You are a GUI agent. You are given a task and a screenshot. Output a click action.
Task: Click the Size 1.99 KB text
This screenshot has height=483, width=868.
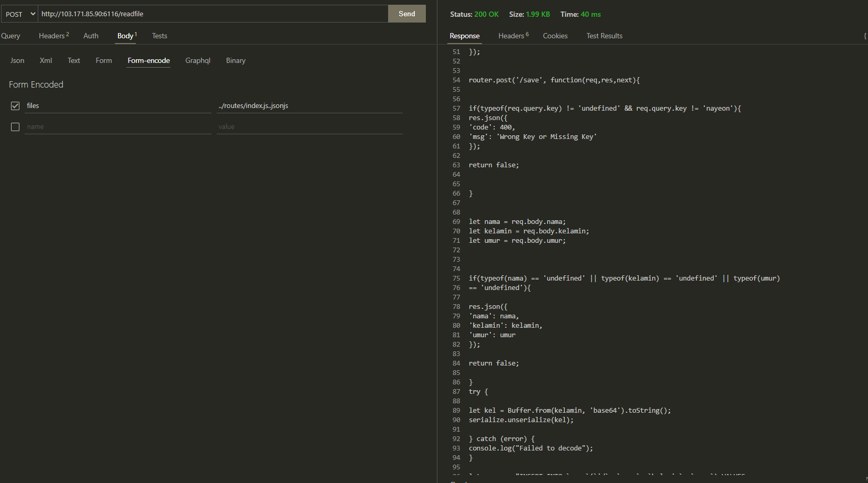[x=530, y=14]
